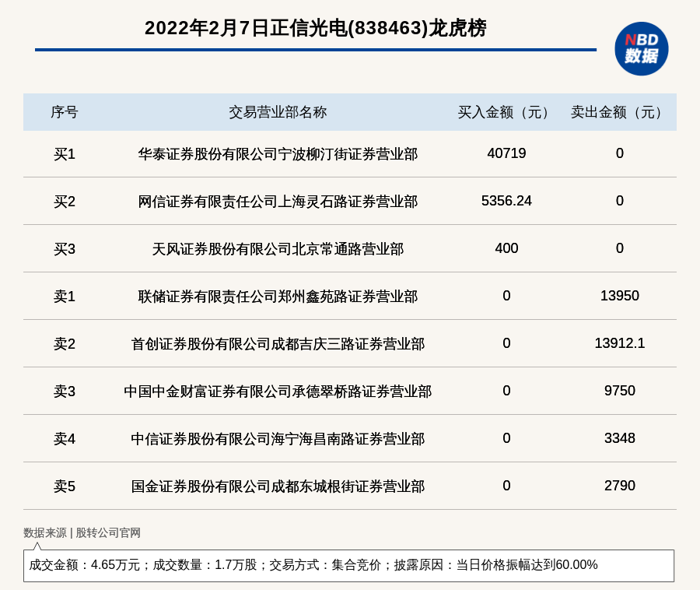Select the 卖3 row label

coord(65,392)
